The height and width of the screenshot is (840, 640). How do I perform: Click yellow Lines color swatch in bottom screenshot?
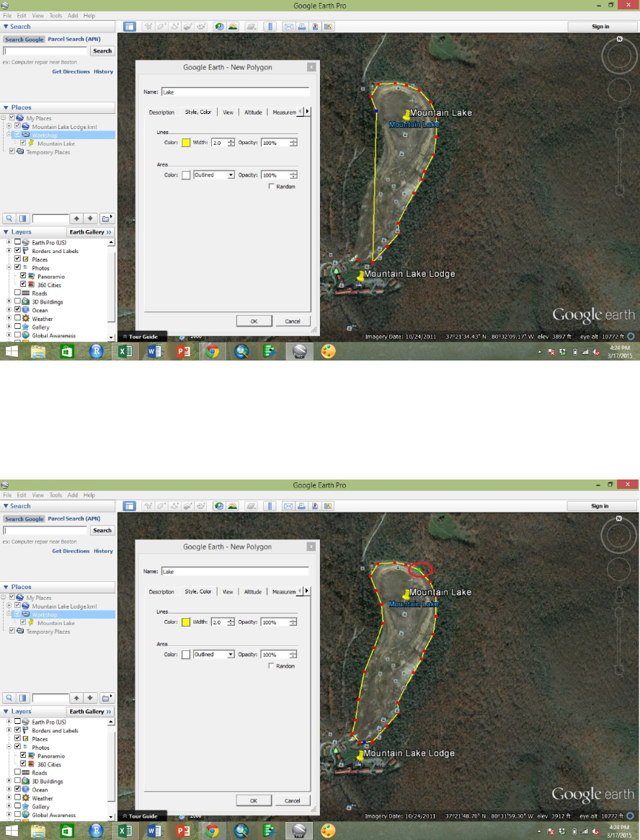pos(186,622)
